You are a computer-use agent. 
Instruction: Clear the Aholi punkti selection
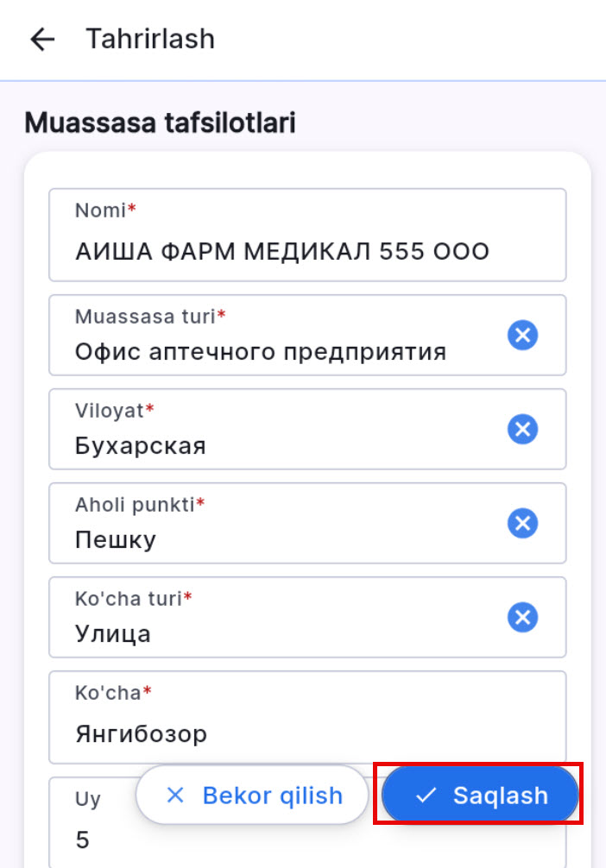pos(522,523)
